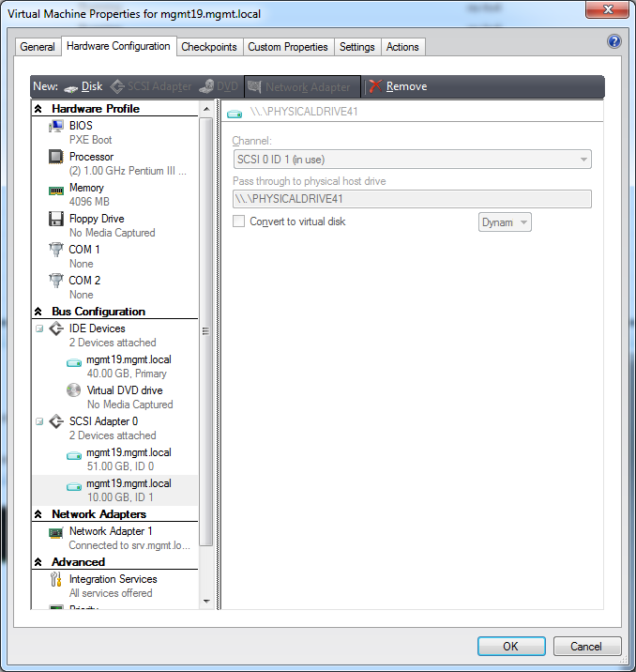Open the Channel SCSI 0 ID 1 dropdown

coord(412,160)
